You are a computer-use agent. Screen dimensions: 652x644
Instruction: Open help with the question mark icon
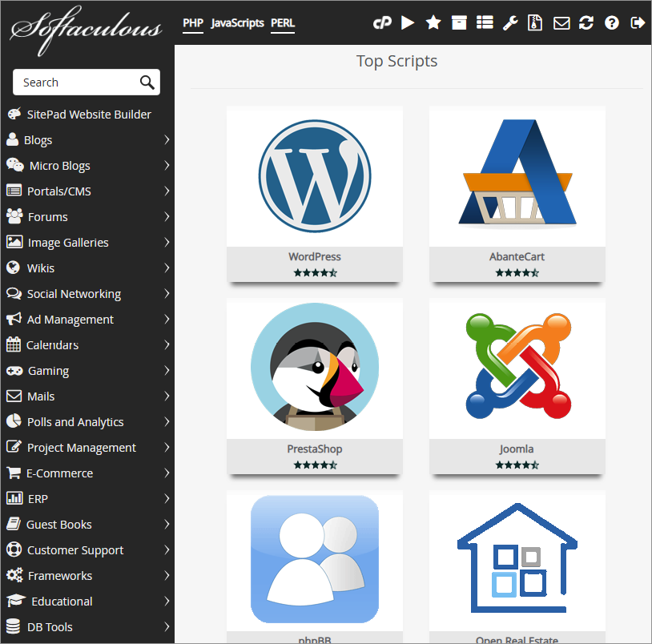tap(612, 23)
